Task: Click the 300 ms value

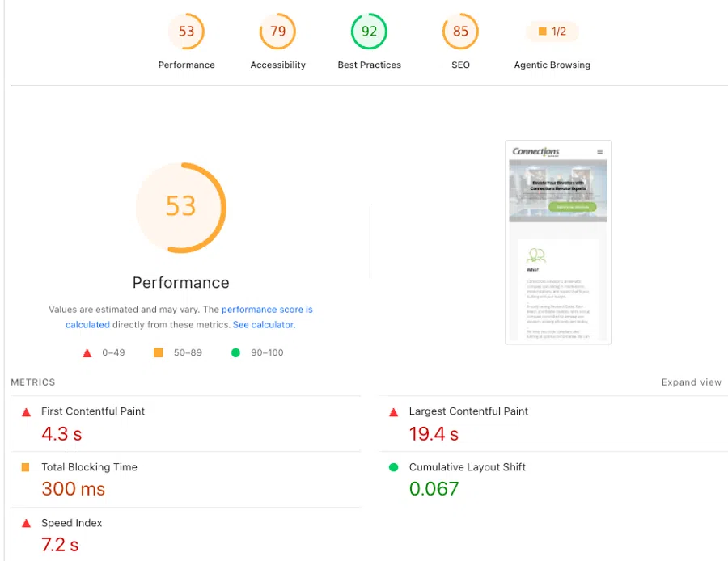Action: click(x=73, y=488)
